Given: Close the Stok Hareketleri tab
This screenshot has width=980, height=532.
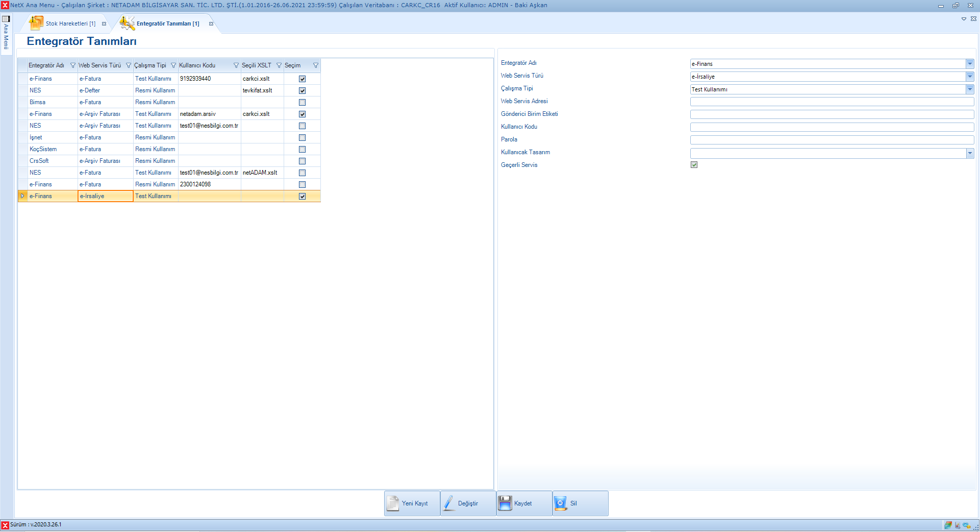Looking at the screenshot, I should pyautogui.click(x=104, y=23).
